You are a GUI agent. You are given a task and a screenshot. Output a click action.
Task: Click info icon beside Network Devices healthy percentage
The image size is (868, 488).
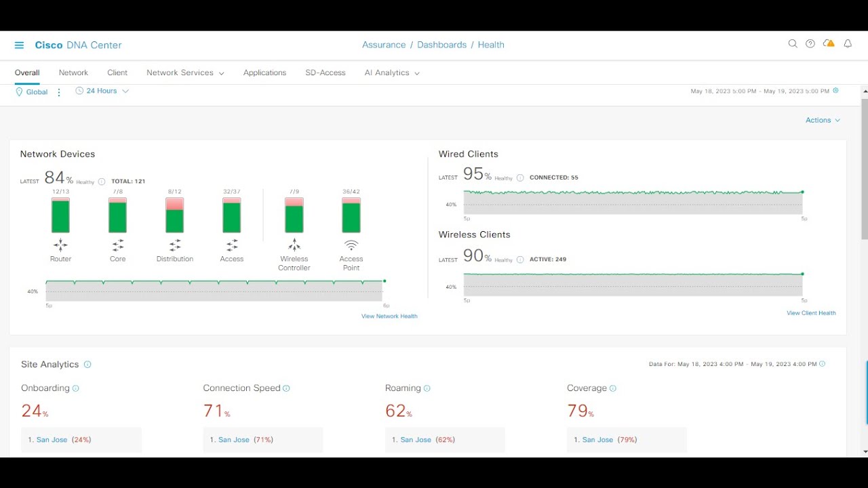(102, 182)
